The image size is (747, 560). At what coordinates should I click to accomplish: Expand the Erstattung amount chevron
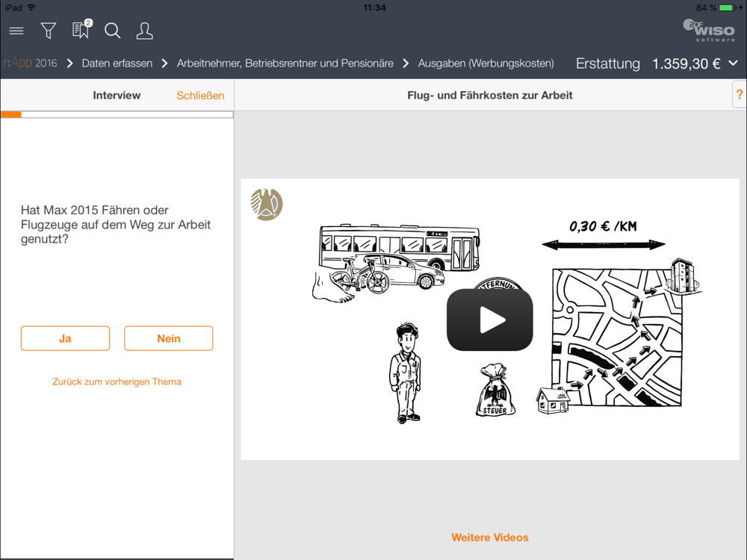[x=734, y=63]
